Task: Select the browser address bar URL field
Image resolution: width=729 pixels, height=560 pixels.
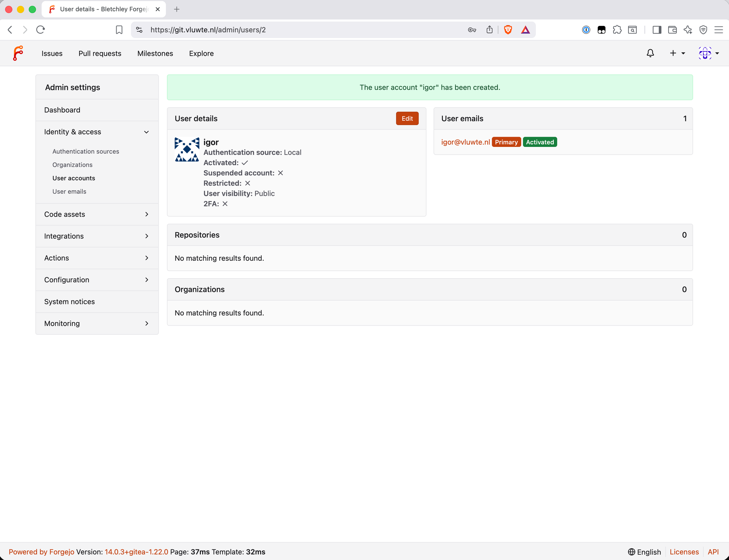Action: point(208,30)
